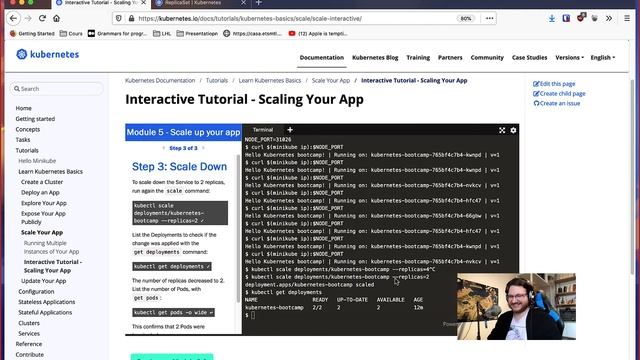640x360 pixels.
Task: Click Edit this page link
Action: pyautogui.click(x=554, y=84)
